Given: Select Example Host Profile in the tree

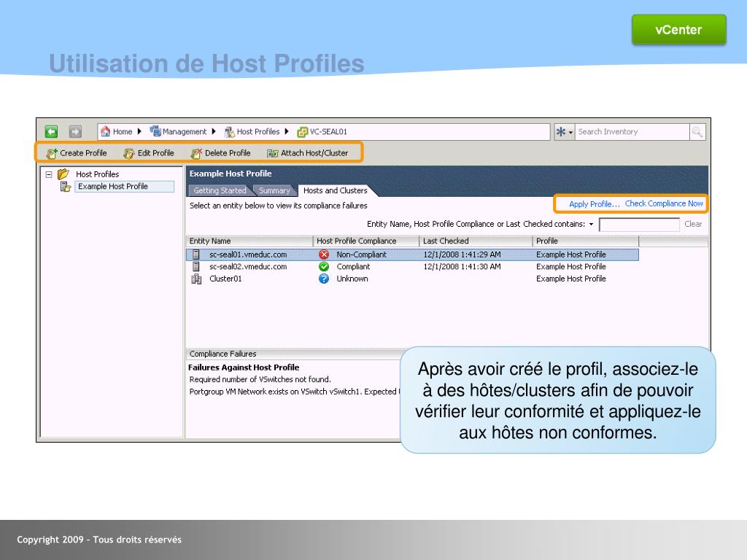Looking at the screenshot, I should click(124, 186).
